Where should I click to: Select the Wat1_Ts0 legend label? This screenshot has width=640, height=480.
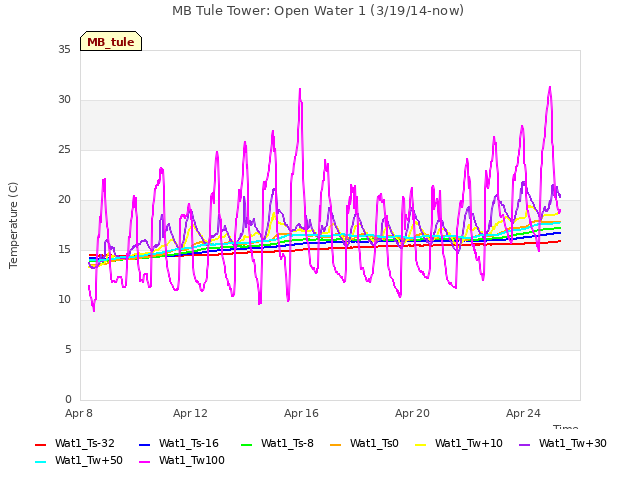(x=374, y=443)
